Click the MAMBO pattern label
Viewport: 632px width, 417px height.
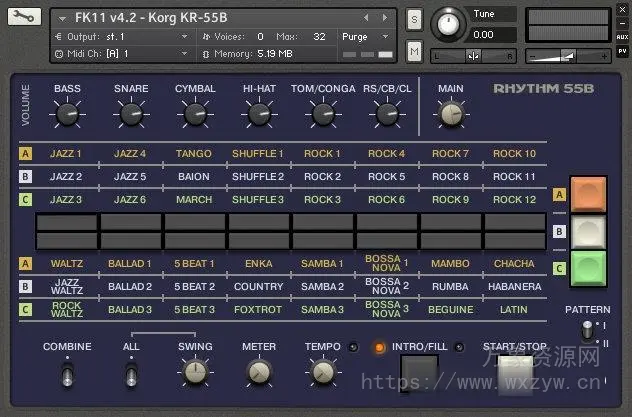click(450, 263)
